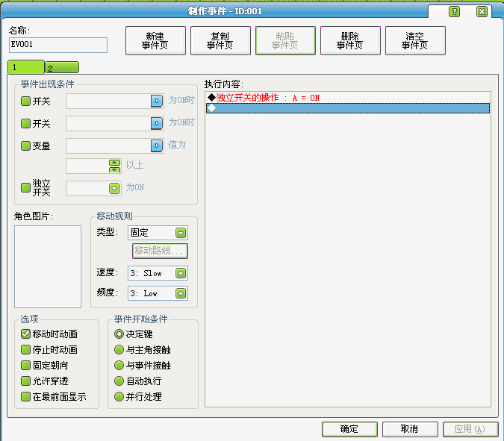Click the 应用(A) button
The width and height of the screenshot is (504, 441).
[x=470, y=429]
